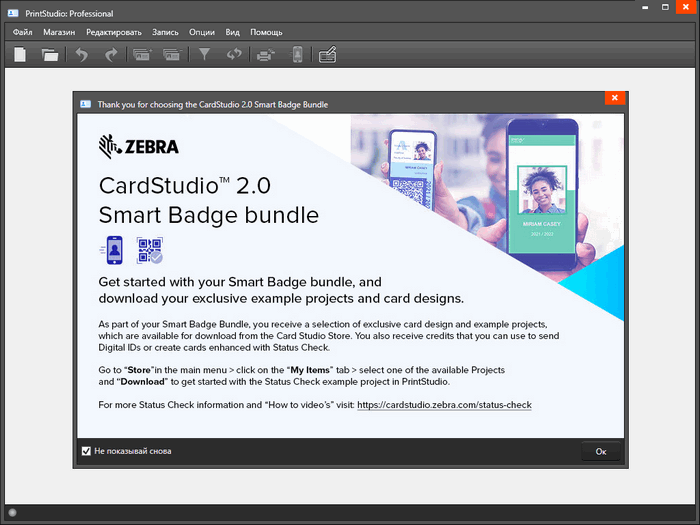Open the Редактировать menu
Image resolution: width=700 pixels, height=525 pixels.
pos(114,32)
